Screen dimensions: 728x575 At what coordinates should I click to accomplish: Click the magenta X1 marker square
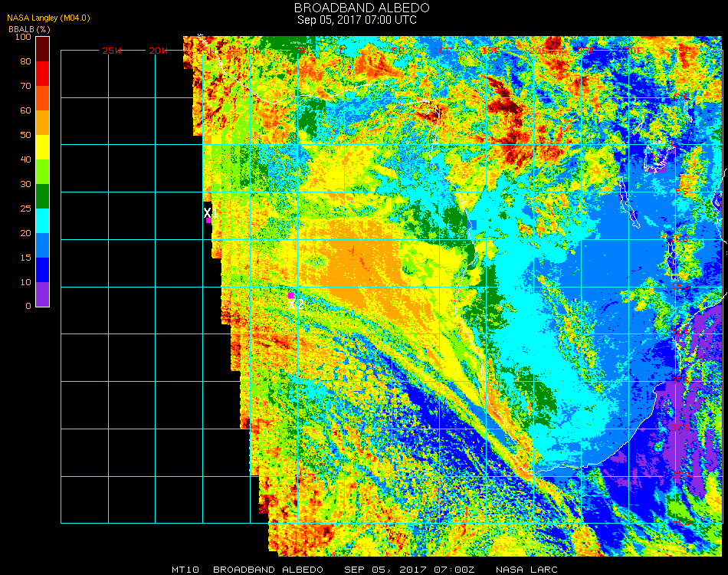point(209,221)
